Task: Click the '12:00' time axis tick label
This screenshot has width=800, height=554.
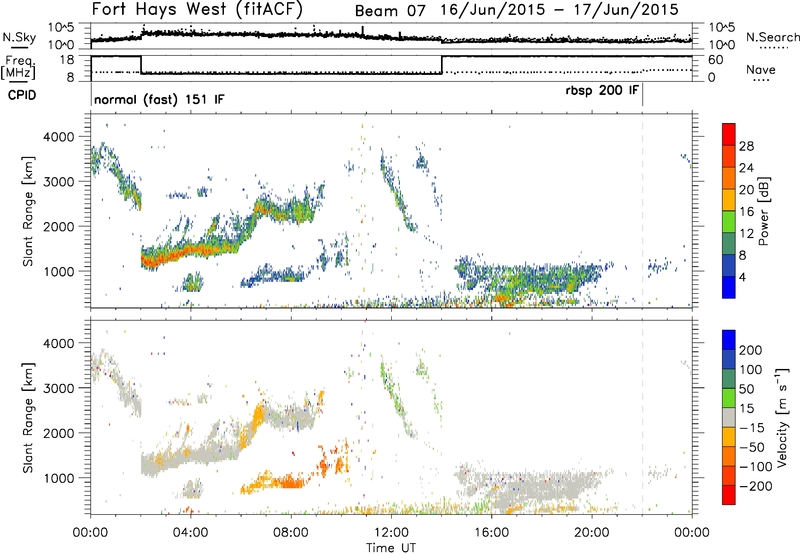Action: pyautogui.click(x=391, y=533)
